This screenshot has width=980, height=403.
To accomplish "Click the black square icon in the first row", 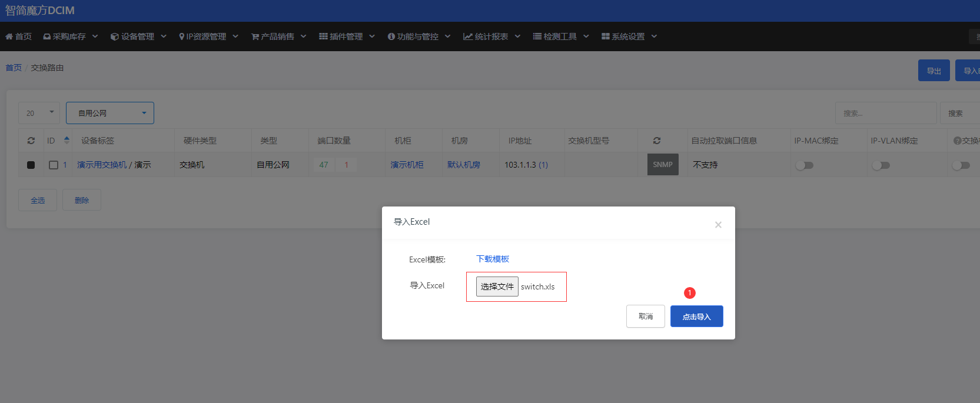I will [31, 165].
